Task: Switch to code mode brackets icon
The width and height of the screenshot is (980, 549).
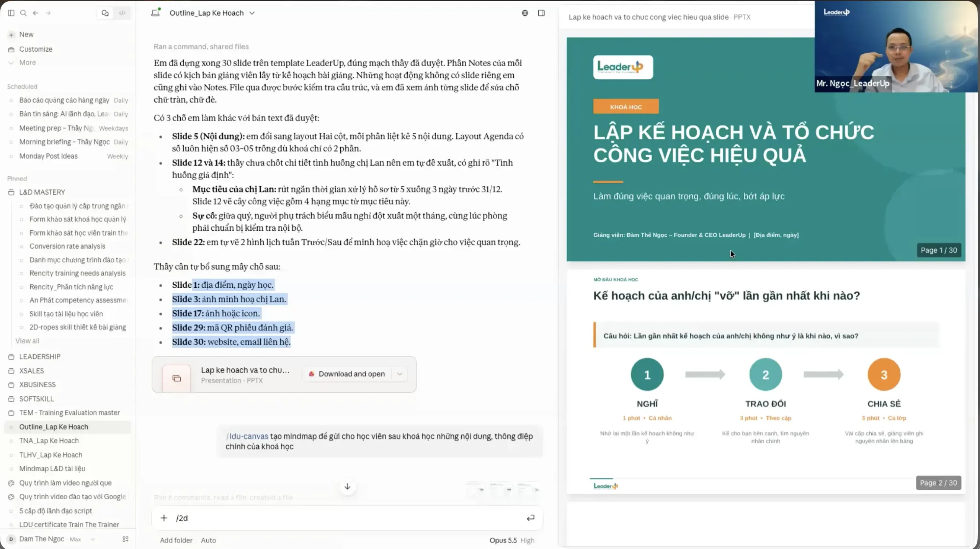Action: [122, 13]
